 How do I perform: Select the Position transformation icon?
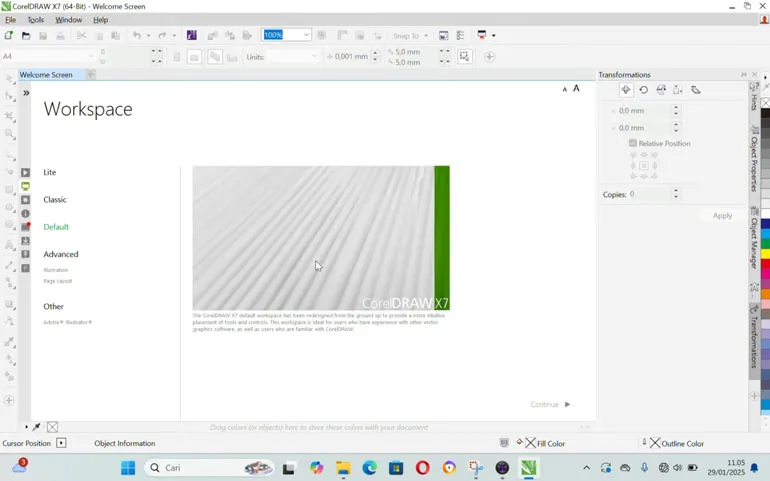tap(626, 90)
